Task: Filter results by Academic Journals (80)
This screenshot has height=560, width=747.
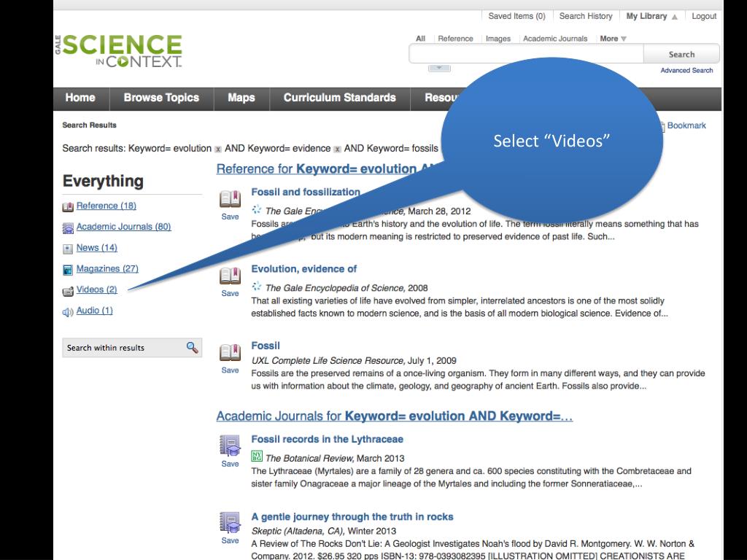Action: click(123, 227)
